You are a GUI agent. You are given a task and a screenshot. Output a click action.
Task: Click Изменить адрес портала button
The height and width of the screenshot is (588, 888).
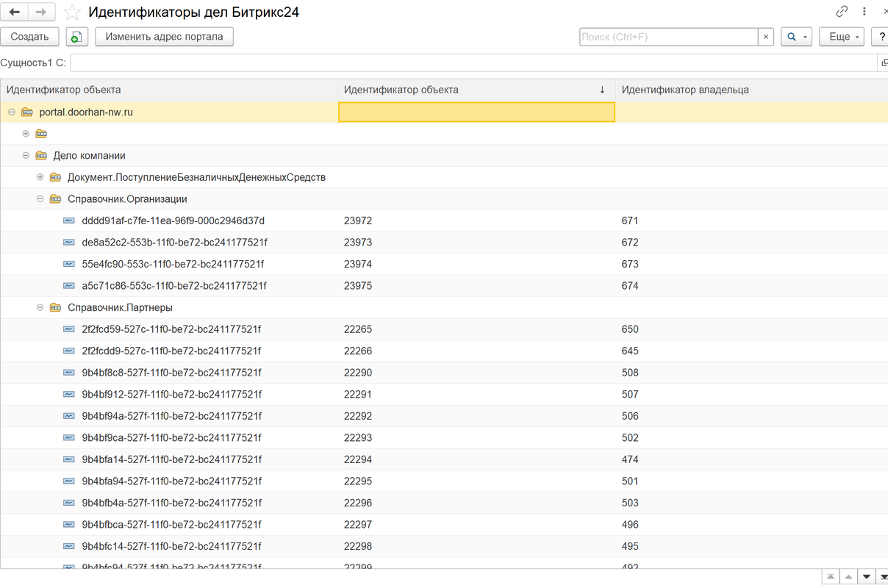pyautogui.click(x=164, y=37)
